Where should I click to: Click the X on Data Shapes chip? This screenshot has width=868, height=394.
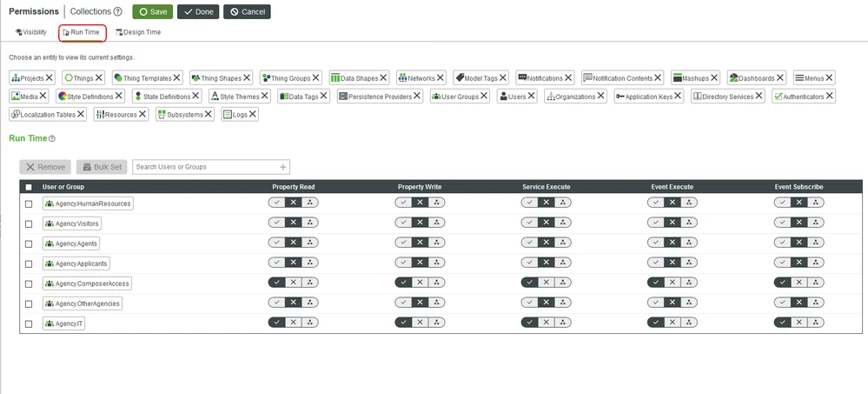click(384, 78)
